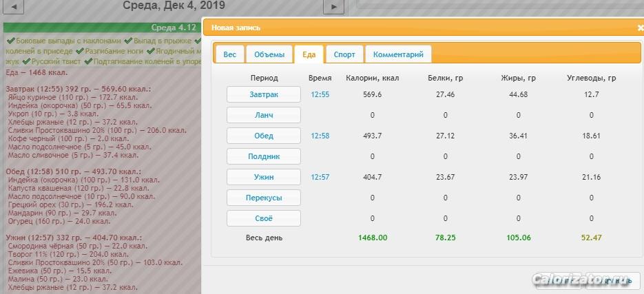Switch to the Вес tab
Image resolution: width=644 pixels, height=294 pixels.
(229, 54)
